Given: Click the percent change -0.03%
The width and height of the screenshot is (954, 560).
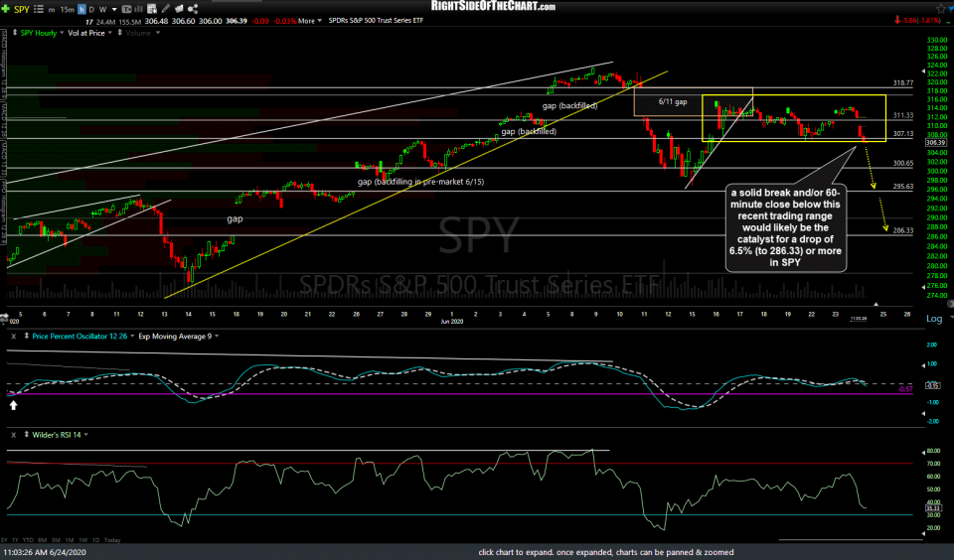Looking at the screenshot, I should tap(285, 21).
